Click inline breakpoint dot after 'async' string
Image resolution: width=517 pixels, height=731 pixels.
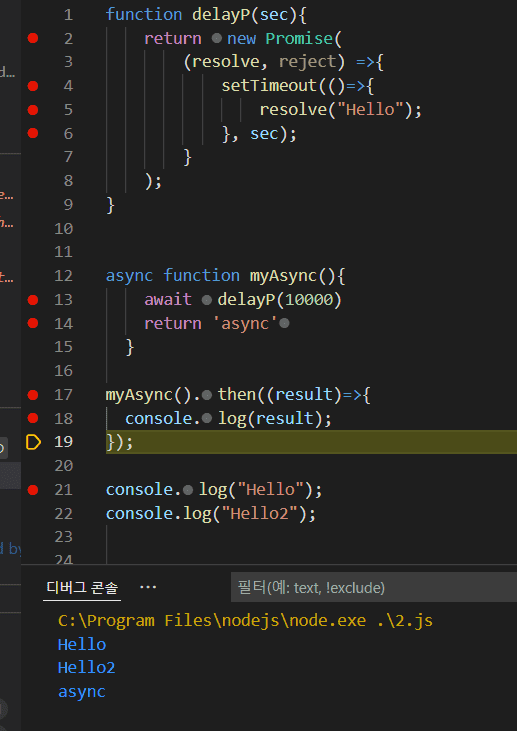pyautogui.click(x=284, y=323)
